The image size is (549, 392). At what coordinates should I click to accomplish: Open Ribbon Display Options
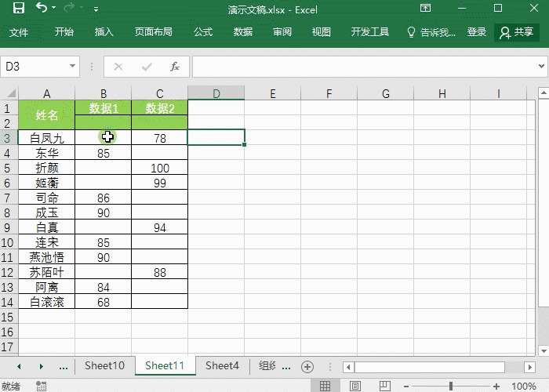[x=425, y=8]
